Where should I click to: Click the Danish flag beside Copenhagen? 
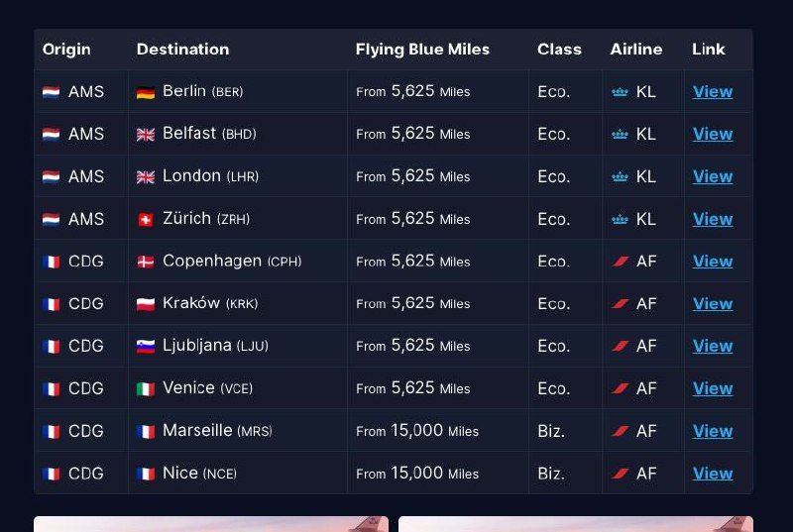(x=146, y=262)
